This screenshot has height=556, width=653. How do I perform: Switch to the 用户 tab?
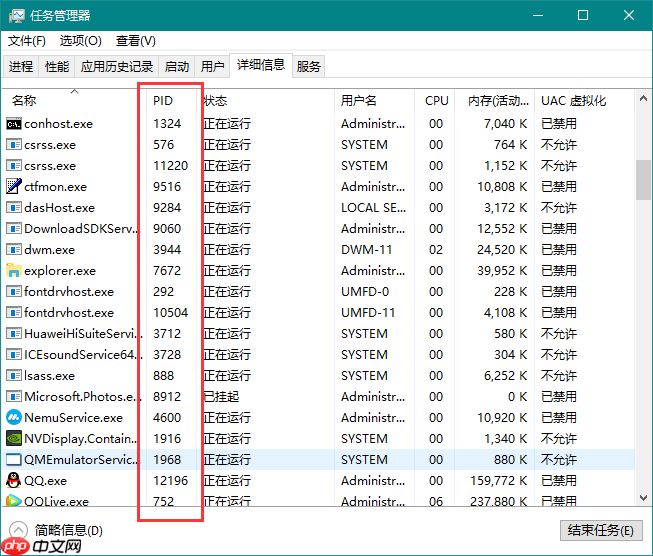coord(212,66)
